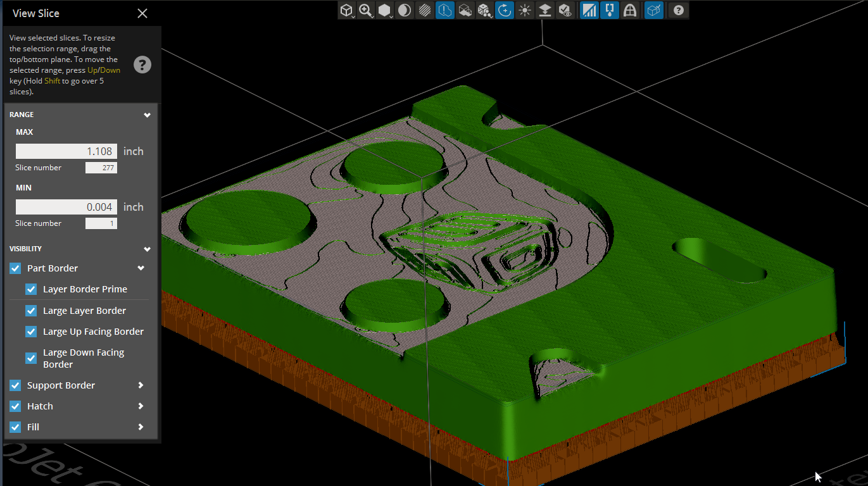Toggle the half-shaded transparency icon
Screen dimensions: 868x486
[x=405, y=10]
